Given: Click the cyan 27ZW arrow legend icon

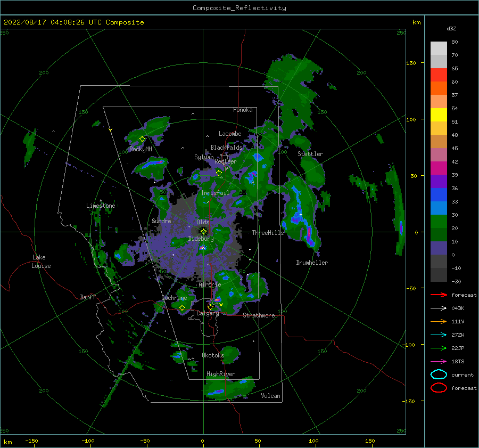Looking at the screenshot, I should [x=439, y=335].
